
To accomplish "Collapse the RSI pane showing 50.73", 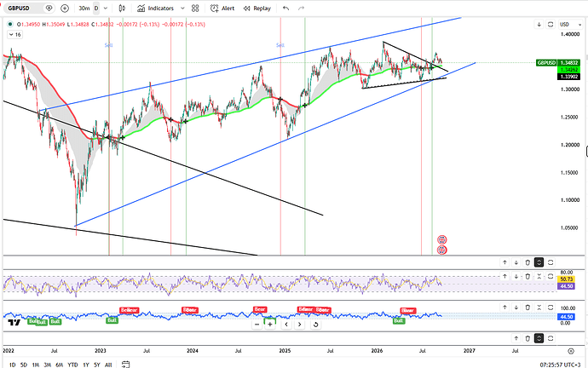I will (x=539, y=276).
